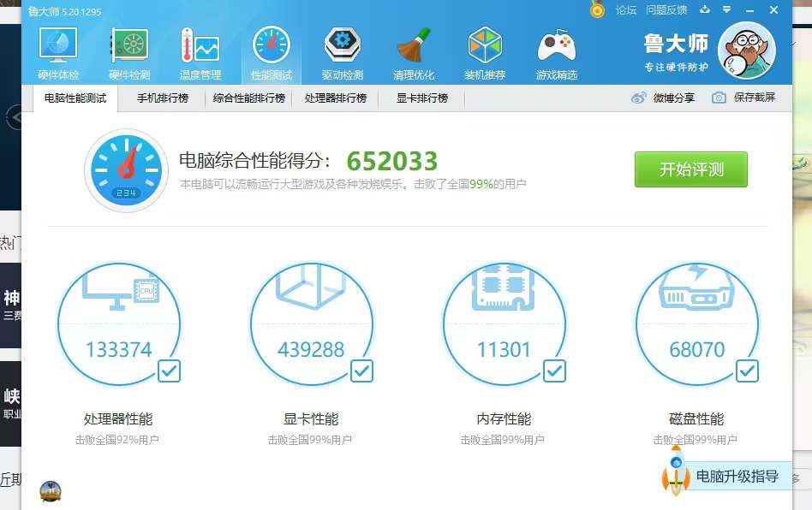812x510 pixels.
Task: Open the 问题反馈 feedback link
Action: pyautogui.click(x=666, y=9)
